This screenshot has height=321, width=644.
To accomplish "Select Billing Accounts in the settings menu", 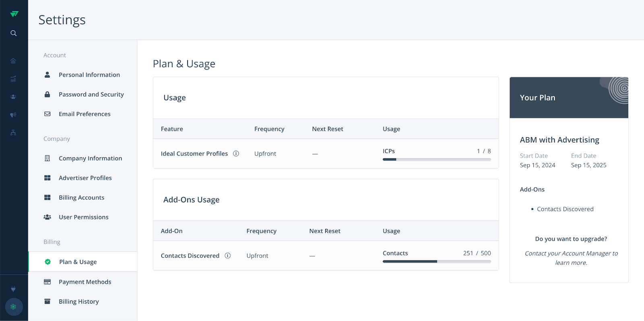I will 83,198.
